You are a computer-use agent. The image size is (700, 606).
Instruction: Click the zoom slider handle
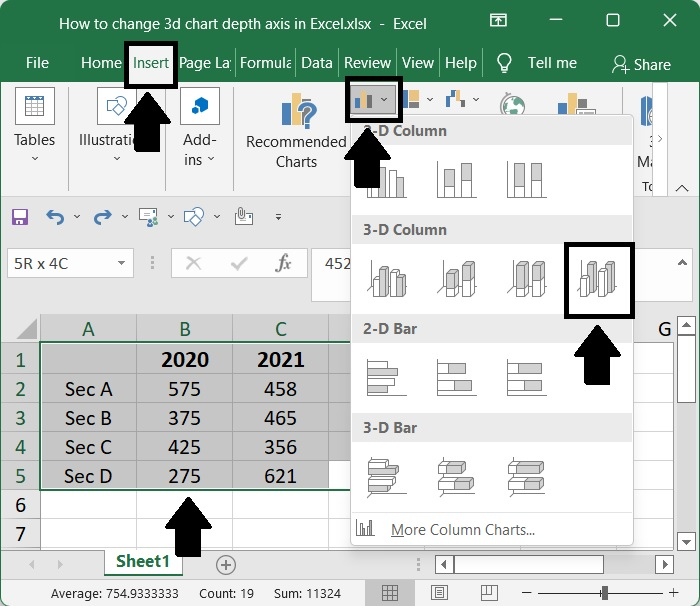coord(604,593)
